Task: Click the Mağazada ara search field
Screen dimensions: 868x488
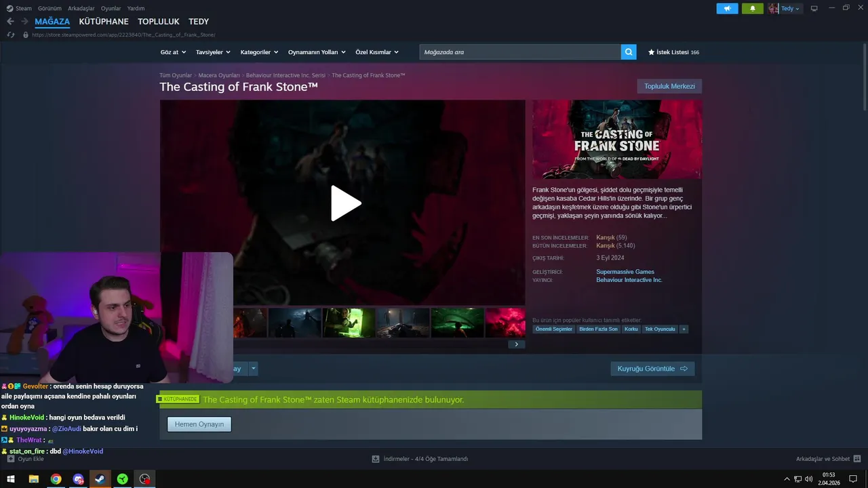Action: [520, 52]
